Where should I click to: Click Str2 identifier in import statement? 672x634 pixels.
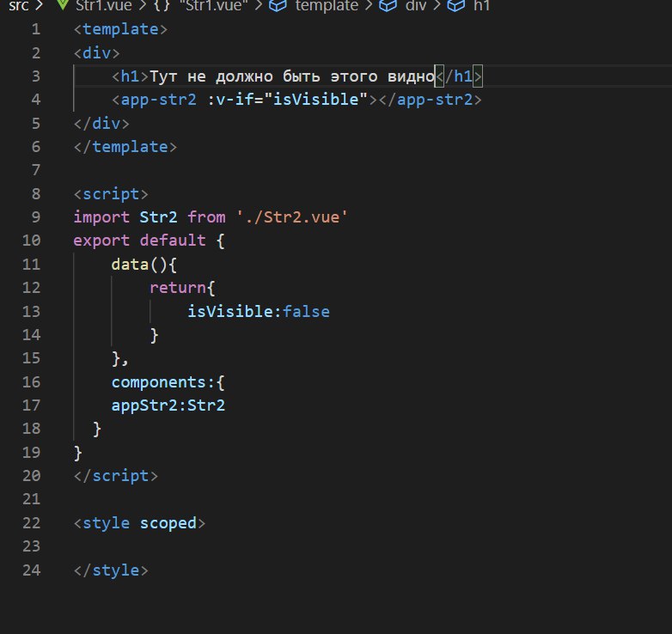point(159,217)
